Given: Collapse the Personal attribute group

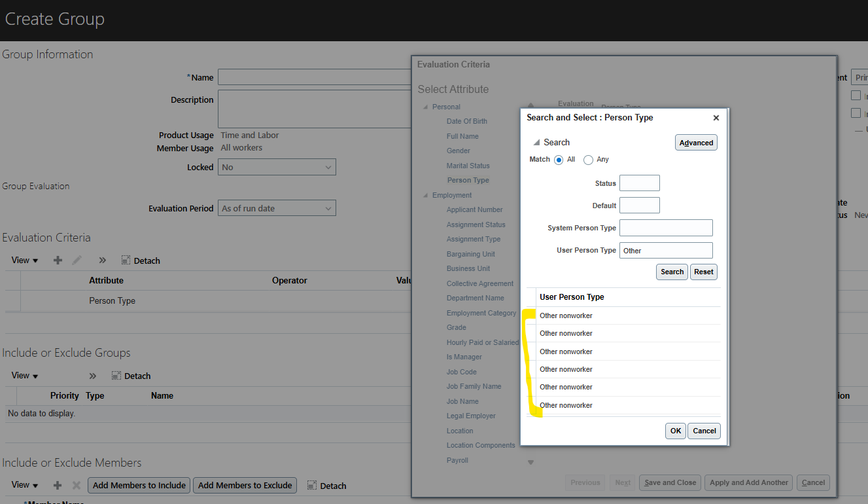Looking at the screenshot, I should point(426,107).
